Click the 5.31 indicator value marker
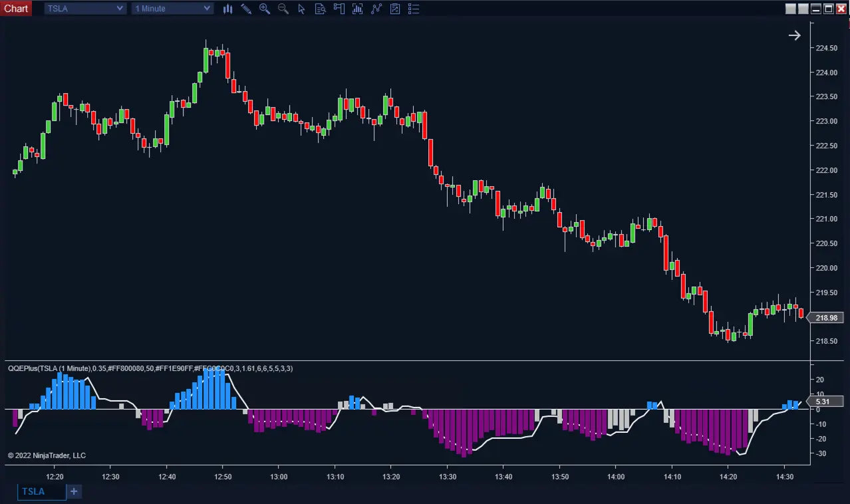 point(823,402)
